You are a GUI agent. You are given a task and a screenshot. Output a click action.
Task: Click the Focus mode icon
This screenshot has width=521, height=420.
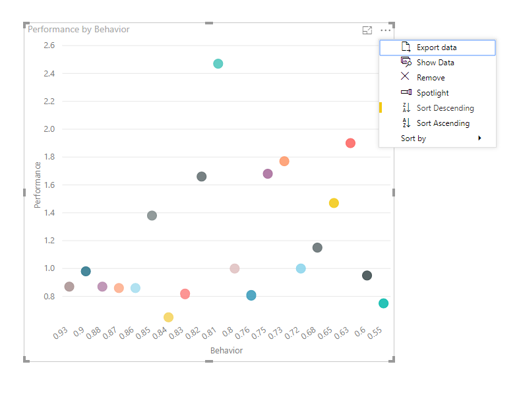click(x=367, y=30)
